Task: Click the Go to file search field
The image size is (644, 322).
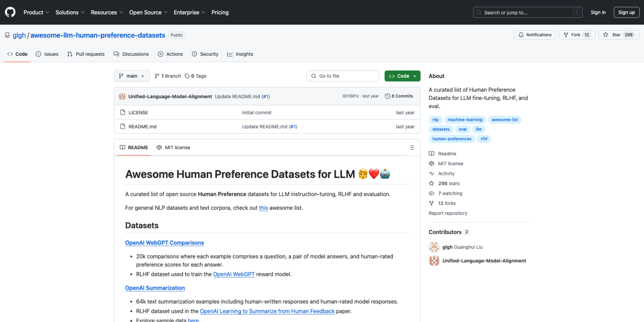Action: point(342,76)
